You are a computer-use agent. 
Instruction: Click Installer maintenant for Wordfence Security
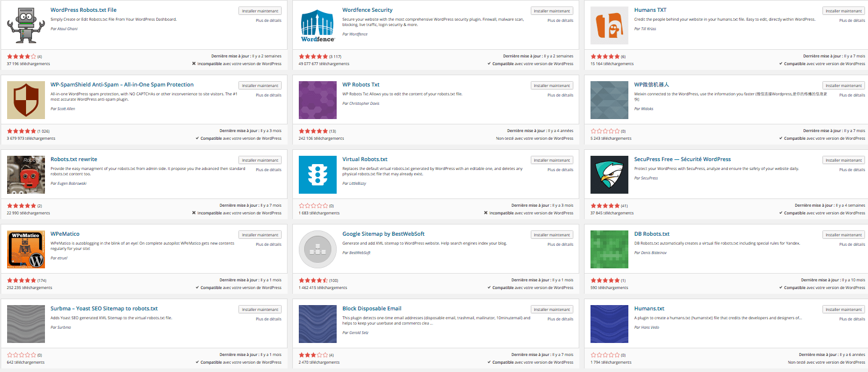coord(551,10)
